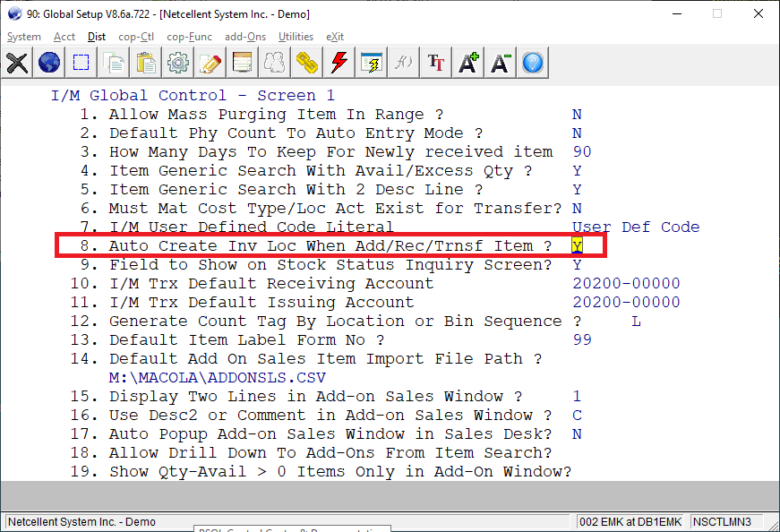Open the Dist menu

pos(97,37)
